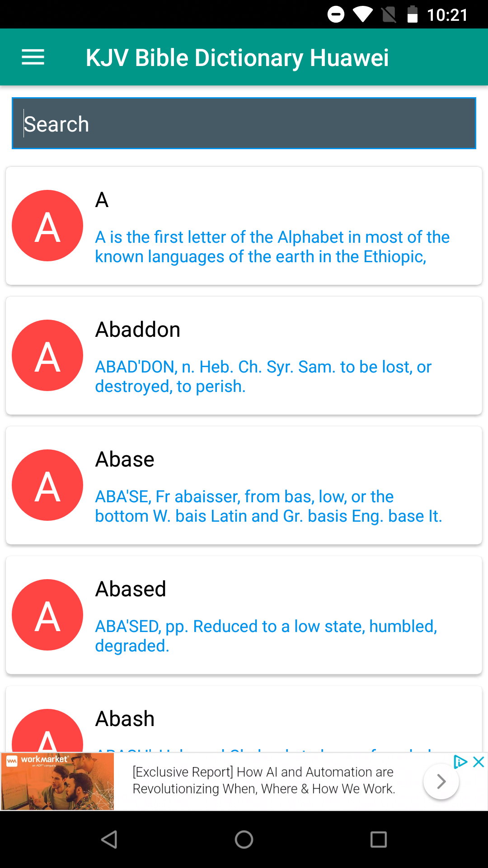Tap the ad's arrow chevron button

(441, 781)
